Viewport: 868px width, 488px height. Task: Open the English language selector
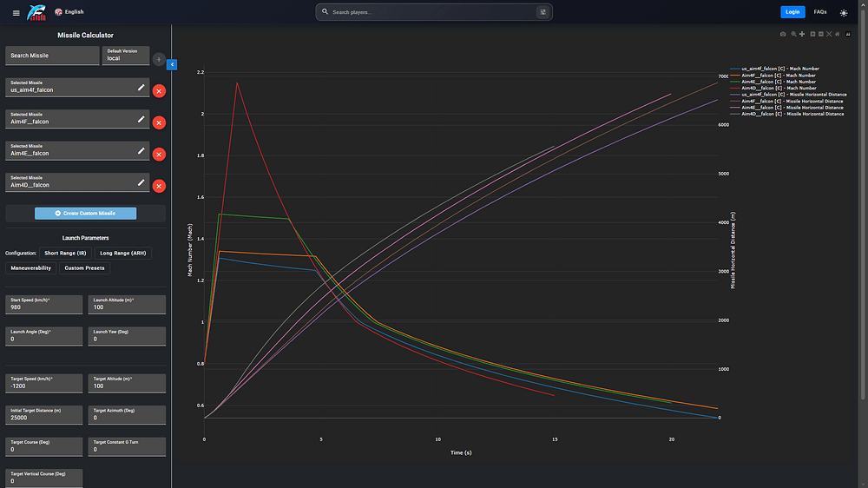[x=69, y=11]
